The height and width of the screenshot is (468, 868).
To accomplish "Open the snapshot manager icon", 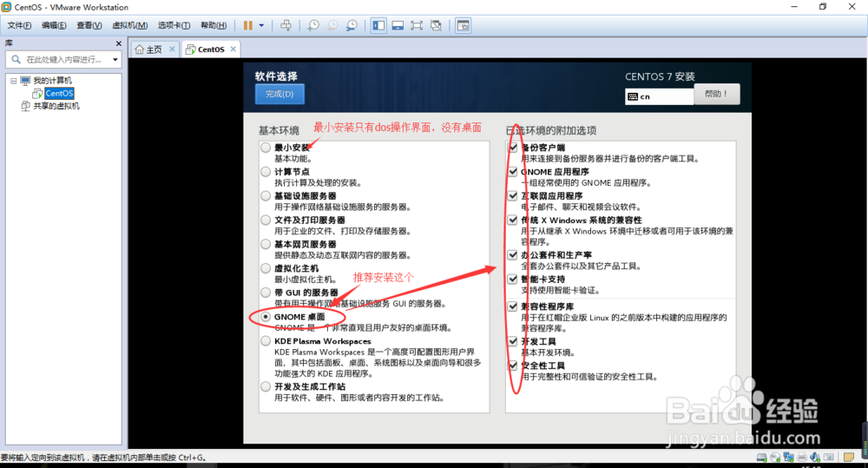I will (352, 25).
